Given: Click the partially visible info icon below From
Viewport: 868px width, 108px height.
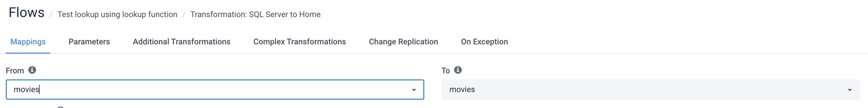Looking at the screenshot, I should (61, 107).
